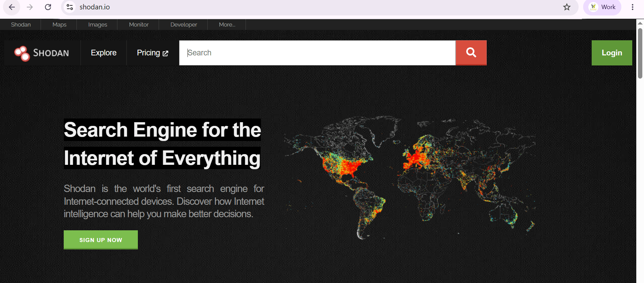644x283 pixels.
Task: Click the Shodan logo
Action: (42, 53)
